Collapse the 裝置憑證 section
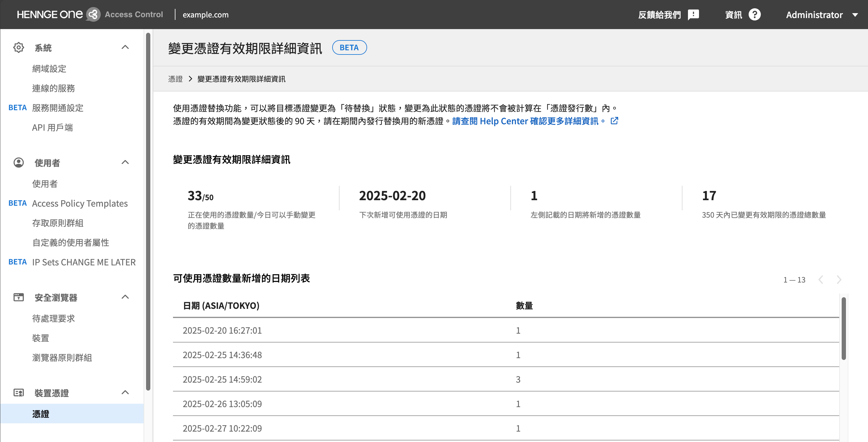 [125, 392]
